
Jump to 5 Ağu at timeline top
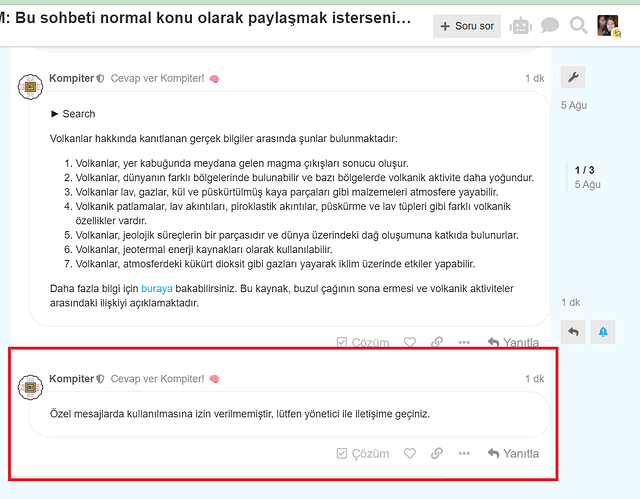click(x=574, y=105)
